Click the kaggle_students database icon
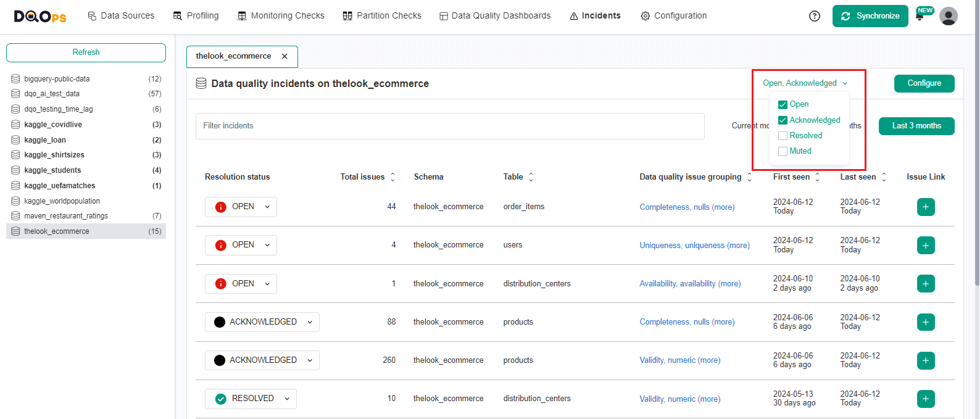This screenshot has width=980, height=419. click(x=15, y=170)
